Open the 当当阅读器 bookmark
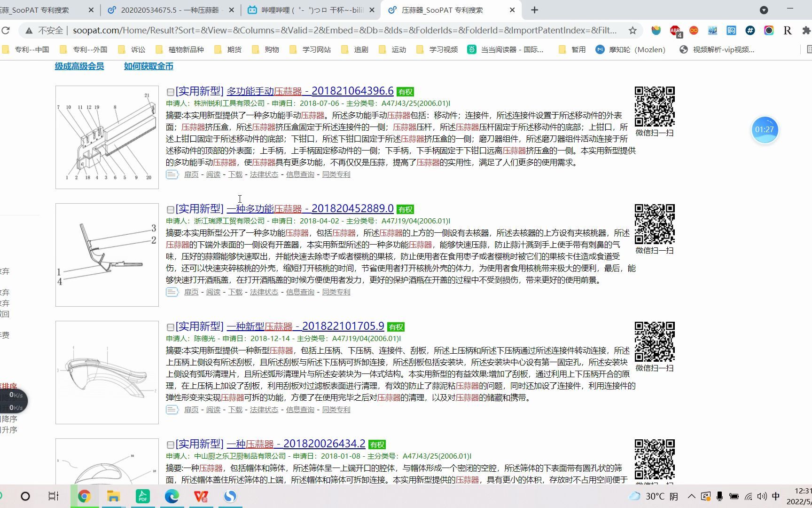812x508 pixels. click(x=506, y=49)
